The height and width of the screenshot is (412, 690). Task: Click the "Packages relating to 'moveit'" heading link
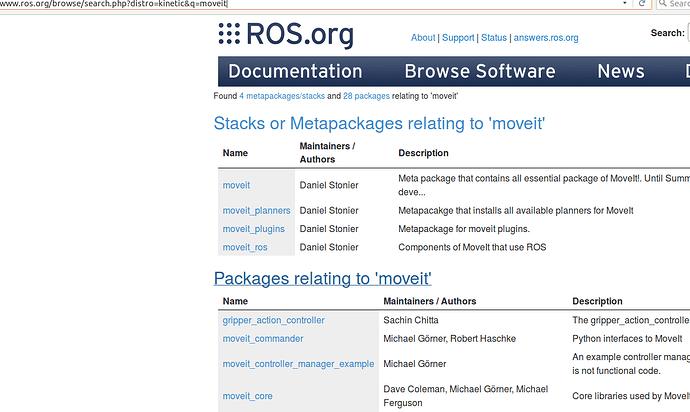pos(323,279)
